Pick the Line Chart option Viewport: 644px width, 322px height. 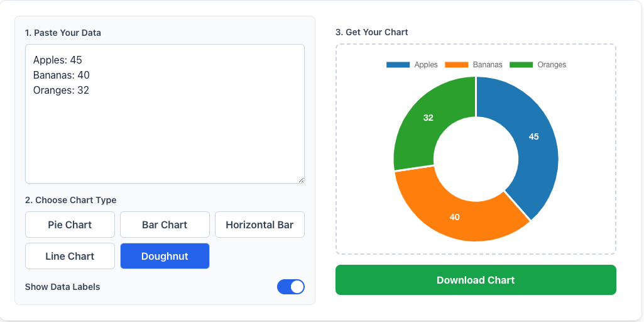(x=70, y=256)
